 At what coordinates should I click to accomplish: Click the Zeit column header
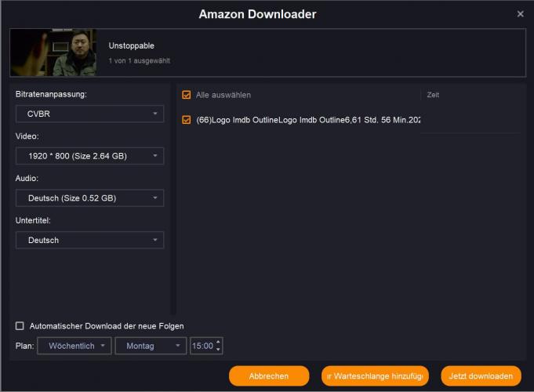(433, 95)
